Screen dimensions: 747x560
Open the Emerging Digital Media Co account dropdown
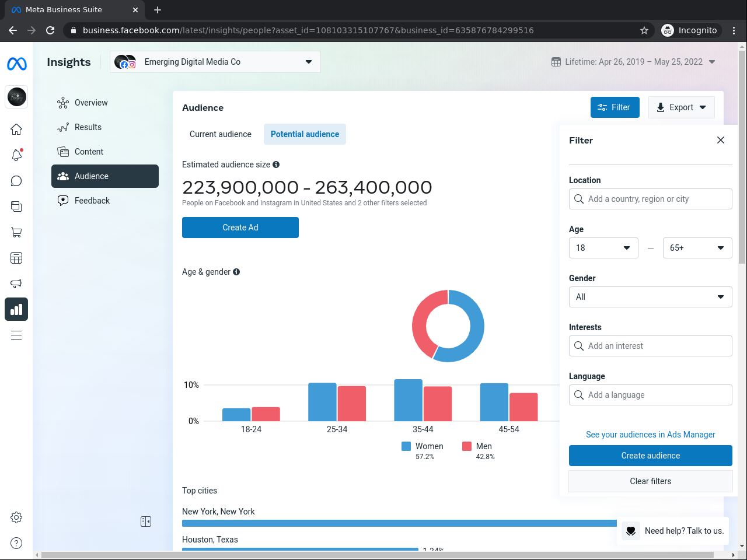coord(215,62)
